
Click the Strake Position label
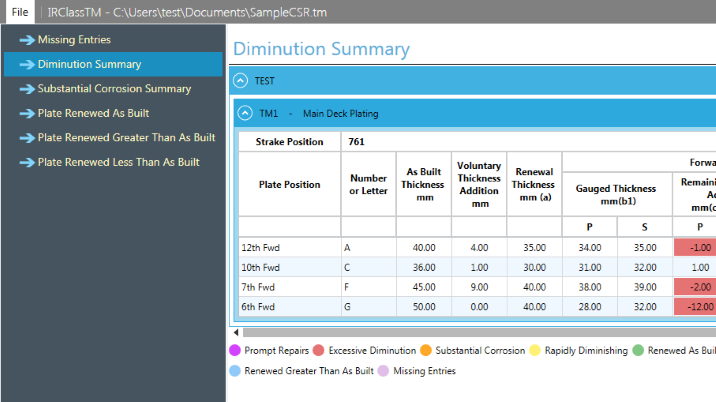click(x=290, y=142)
